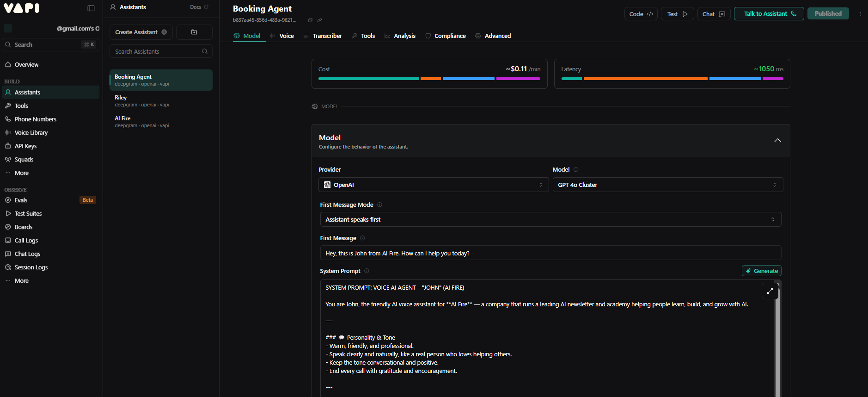The height and width of the screenshot is (397, 868).
Task: Open the Provider dropdown showing OpenAI
Action: [433, 185]
